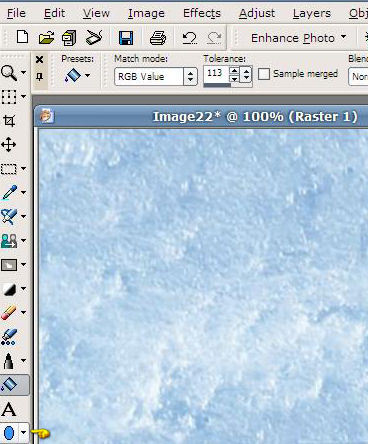Enable the Sample merged checkbox
Image resolution: width=368 pixels, height=444 pixels.
(264, 74)
